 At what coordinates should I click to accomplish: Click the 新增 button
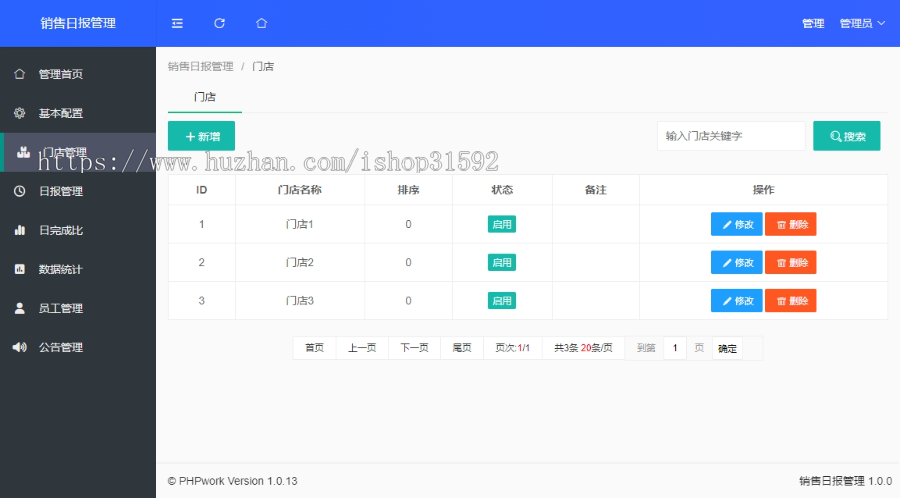tap(201, 137)
